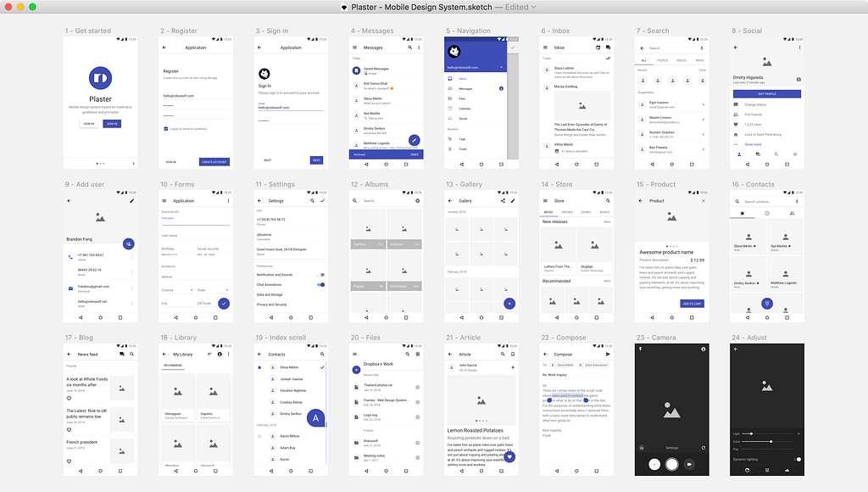Click the CREATE ACCOUNT button on Register
This screenshot has height=492, width=868.
click(x=214, y=162)
